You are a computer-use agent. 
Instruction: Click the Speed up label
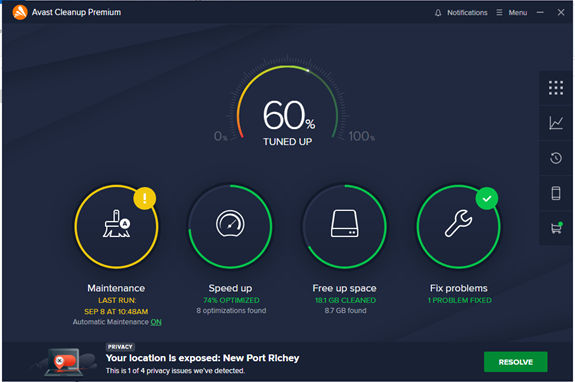230,288
